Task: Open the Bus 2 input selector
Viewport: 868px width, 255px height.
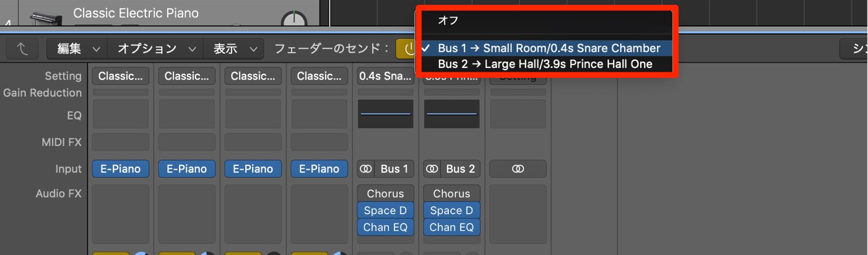Action: [461, 169]
